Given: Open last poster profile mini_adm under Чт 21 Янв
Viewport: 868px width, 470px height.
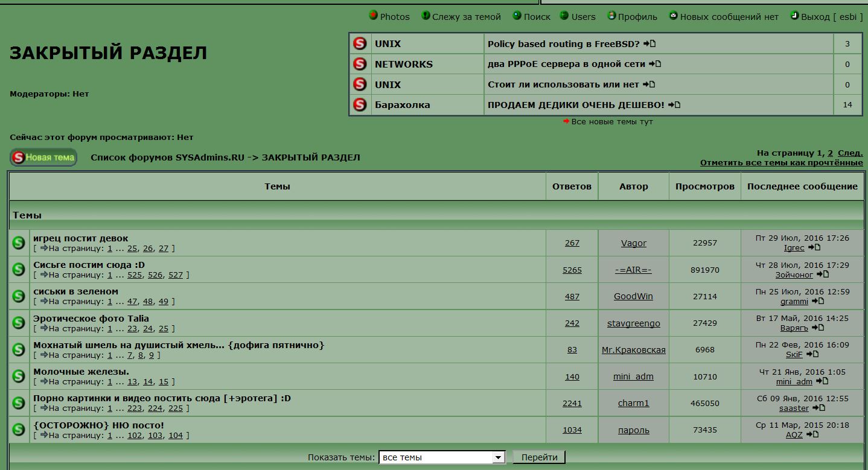Looking at the screenshot, I should [794, 381].
